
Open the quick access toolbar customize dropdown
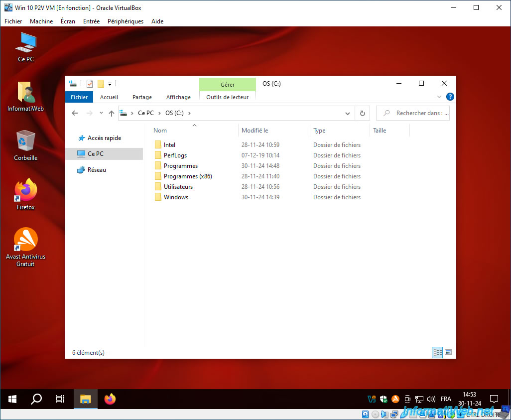110,84
